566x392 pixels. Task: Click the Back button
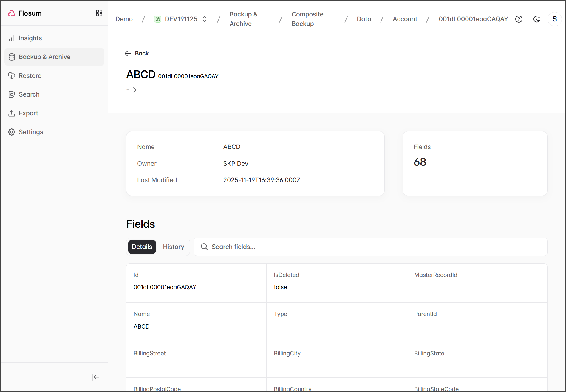pyautogui.click(x=137, y=53)
